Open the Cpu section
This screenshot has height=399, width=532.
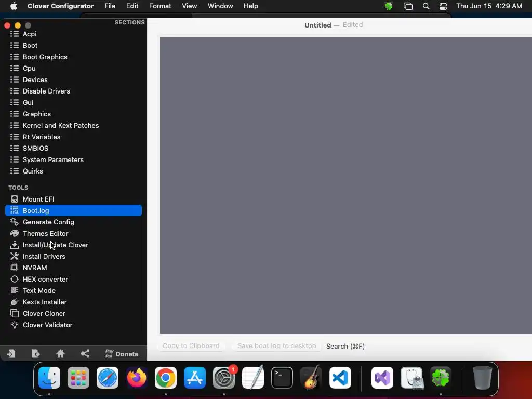tap(73, 68)
